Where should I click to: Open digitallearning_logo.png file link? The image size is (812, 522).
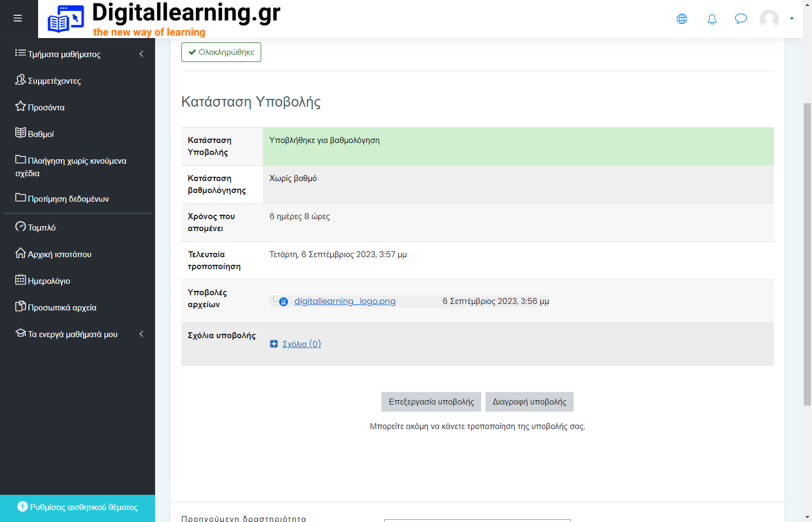(x=345, y=301)
